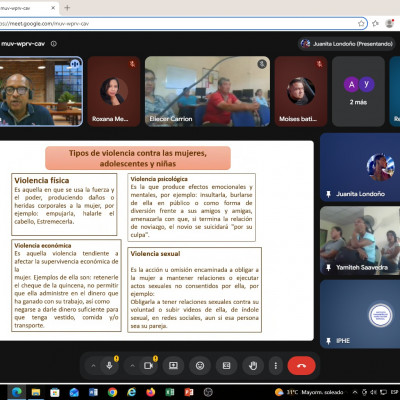Click the meeting info icon beside muv-wprv-cav

[x=53, y=44]
